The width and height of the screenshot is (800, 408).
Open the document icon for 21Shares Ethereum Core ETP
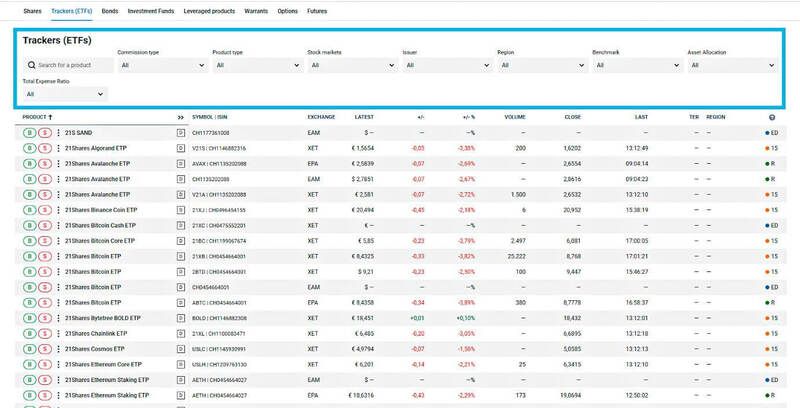(181, 365)
